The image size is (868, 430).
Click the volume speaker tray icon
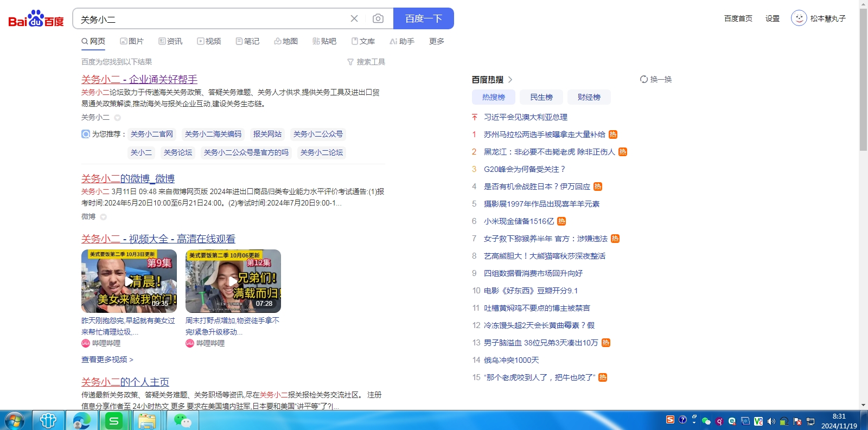pyautogui.click(x=771, y=421)
